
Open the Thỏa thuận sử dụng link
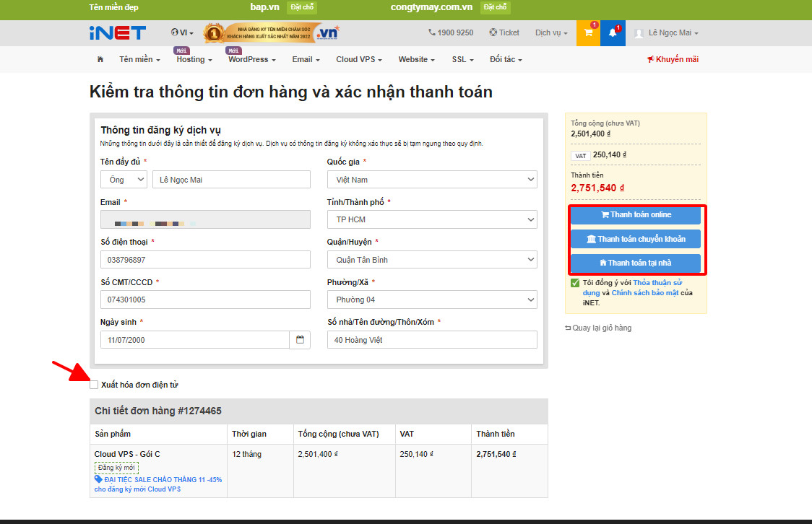point(632,287)
